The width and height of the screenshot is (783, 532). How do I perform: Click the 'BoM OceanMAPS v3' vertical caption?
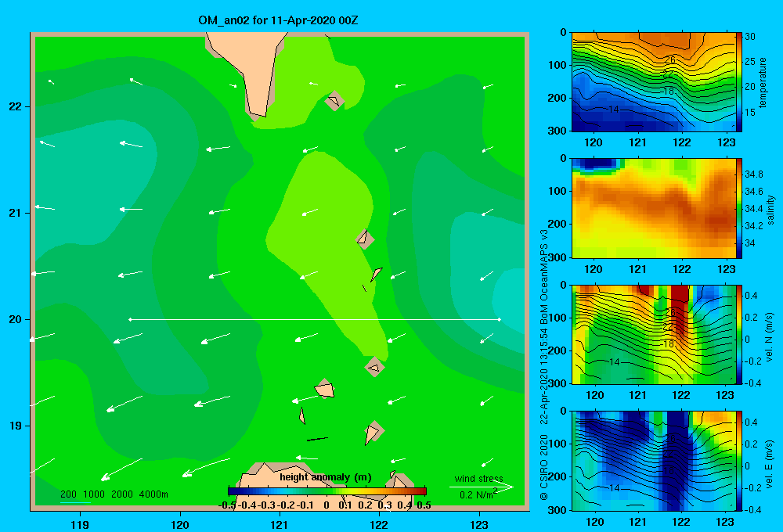pos(544,276)
